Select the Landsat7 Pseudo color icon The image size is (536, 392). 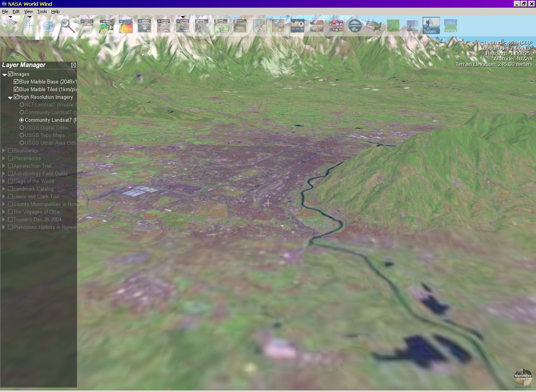pyautogui.click(x=183, y=26)
